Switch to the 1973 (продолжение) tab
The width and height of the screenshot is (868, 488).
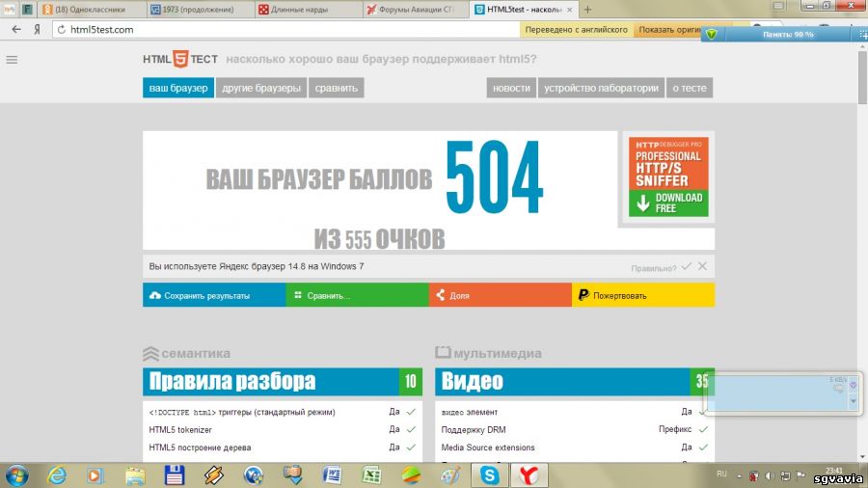pyautogui.click(x=200, y=10)
